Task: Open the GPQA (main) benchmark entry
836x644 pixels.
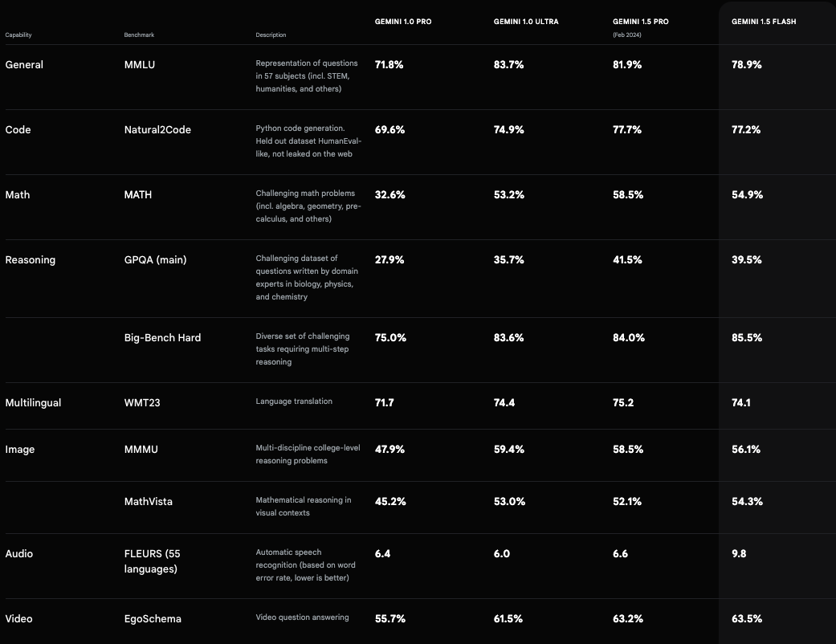Action: coord(156,260)
